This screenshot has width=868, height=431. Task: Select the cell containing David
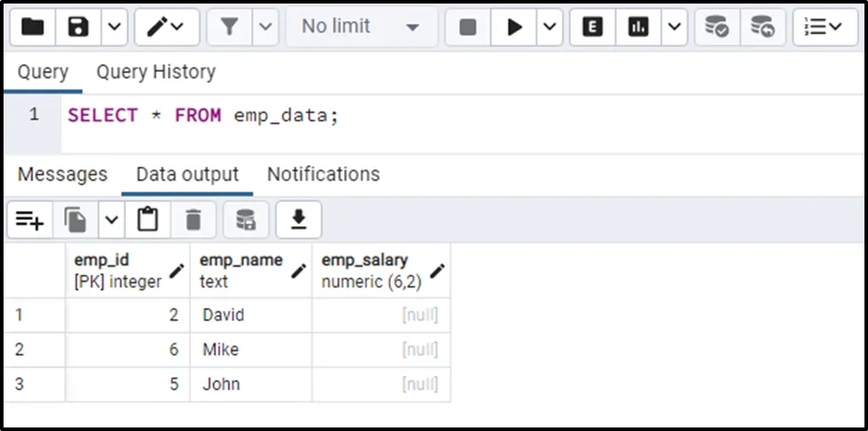[224, 315]
